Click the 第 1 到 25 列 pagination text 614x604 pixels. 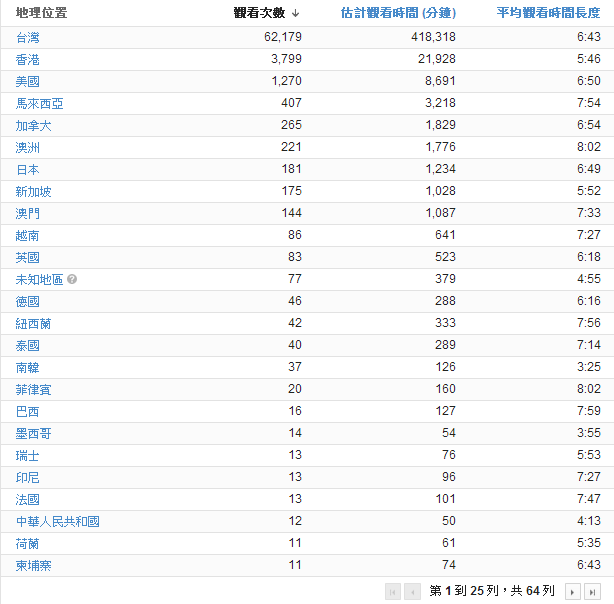464,591
